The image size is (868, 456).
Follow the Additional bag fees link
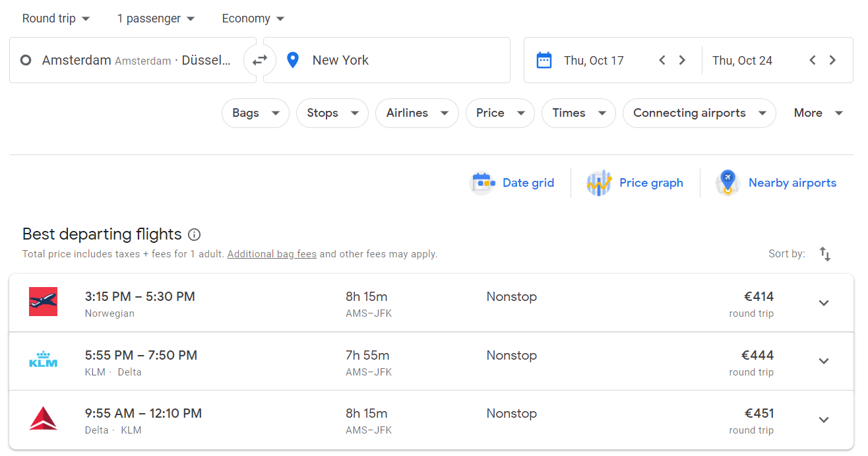[272, 254]
